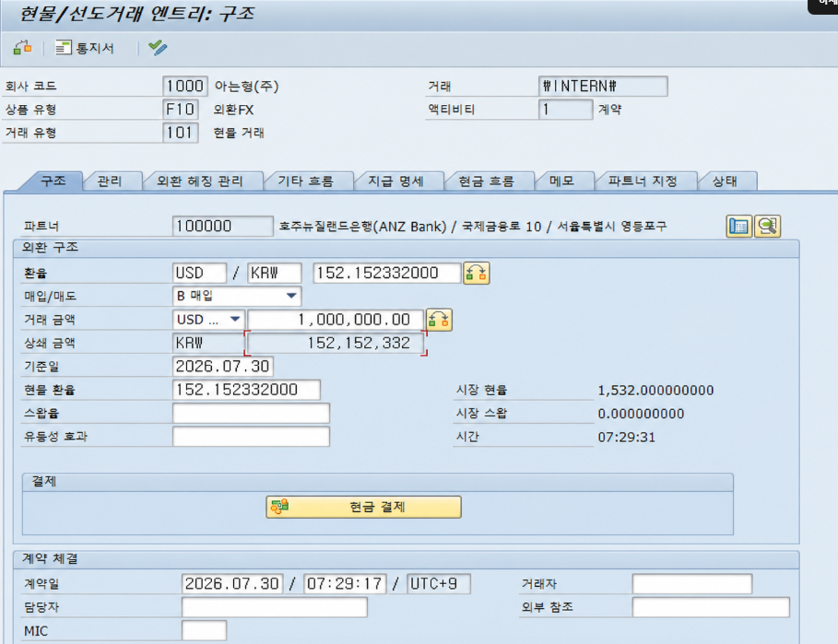The image size is (838, 644).
Task: Click the empty 거래자 field
Action: click(692, 584)
